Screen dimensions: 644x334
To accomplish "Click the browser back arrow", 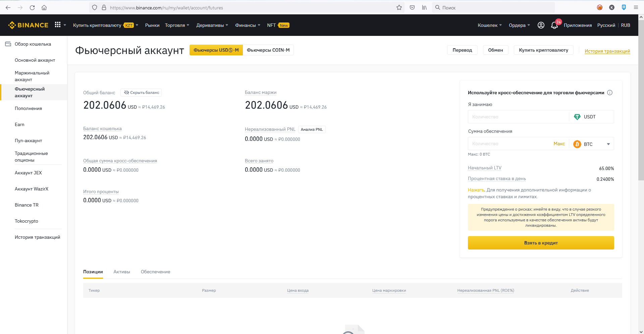I will (x=8, y=7).
